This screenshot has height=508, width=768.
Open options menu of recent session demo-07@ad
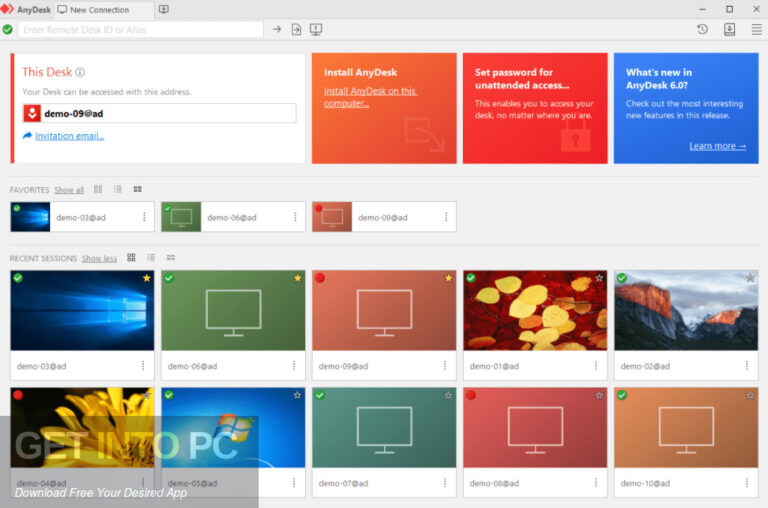point(445,483)
